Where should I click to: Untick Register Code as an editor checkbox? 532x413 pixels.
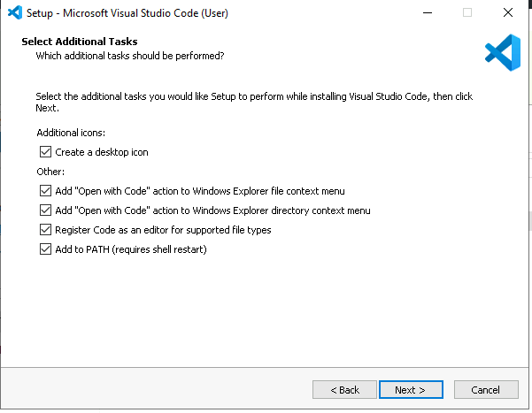46,230
